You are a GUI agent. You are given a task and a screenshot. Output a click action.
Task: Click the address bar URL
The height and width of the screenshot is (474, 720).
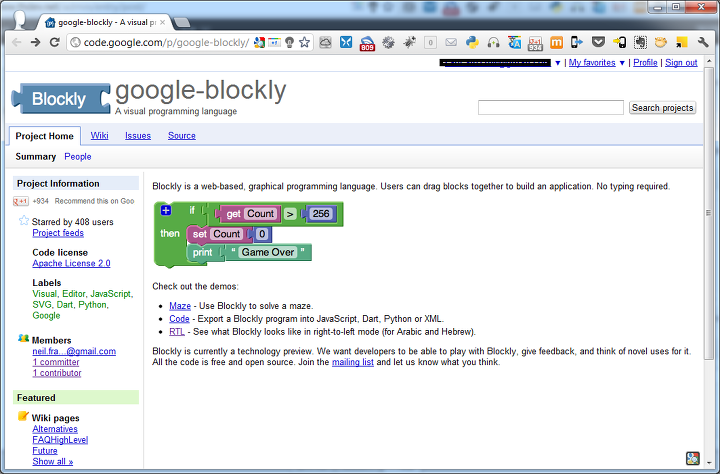coord(166,43)
